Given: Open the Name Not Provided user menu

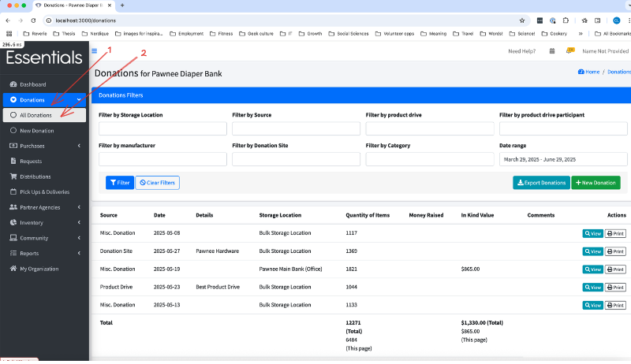Looking at the screenshot, I should [605, 51].
